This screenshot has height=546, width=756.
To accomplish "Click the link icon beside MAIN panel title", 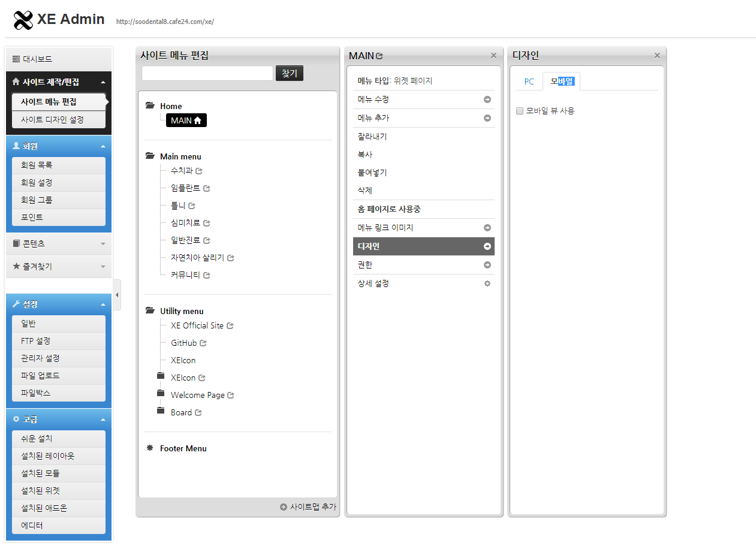I will tap(379, 56).
